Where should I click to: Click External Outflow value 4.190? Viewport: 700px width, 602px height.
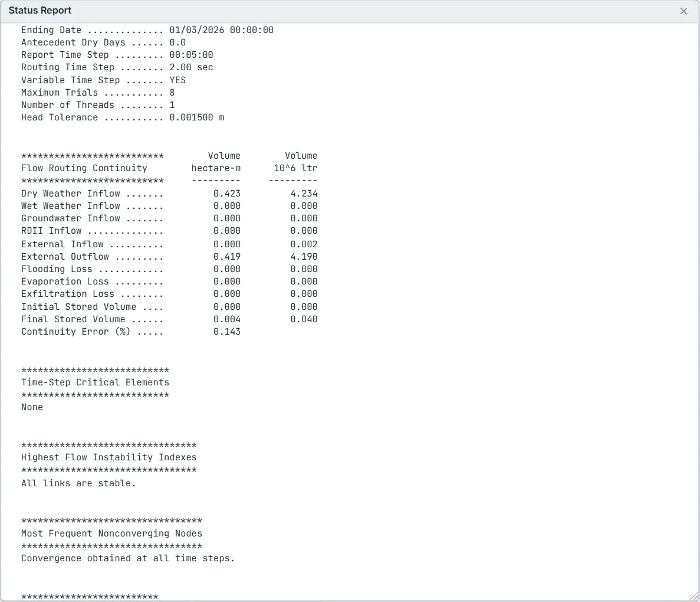tap(304, 257)
